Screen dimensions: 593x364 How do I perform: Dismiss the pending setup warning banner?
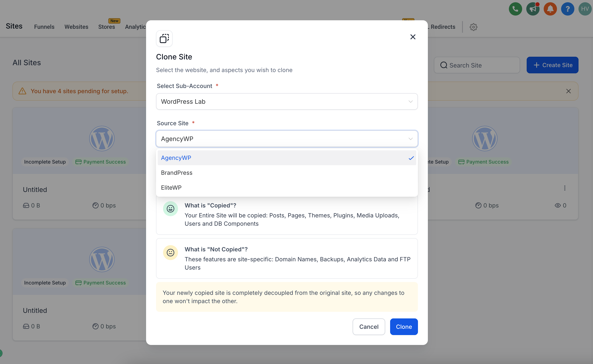click(568, 91)
